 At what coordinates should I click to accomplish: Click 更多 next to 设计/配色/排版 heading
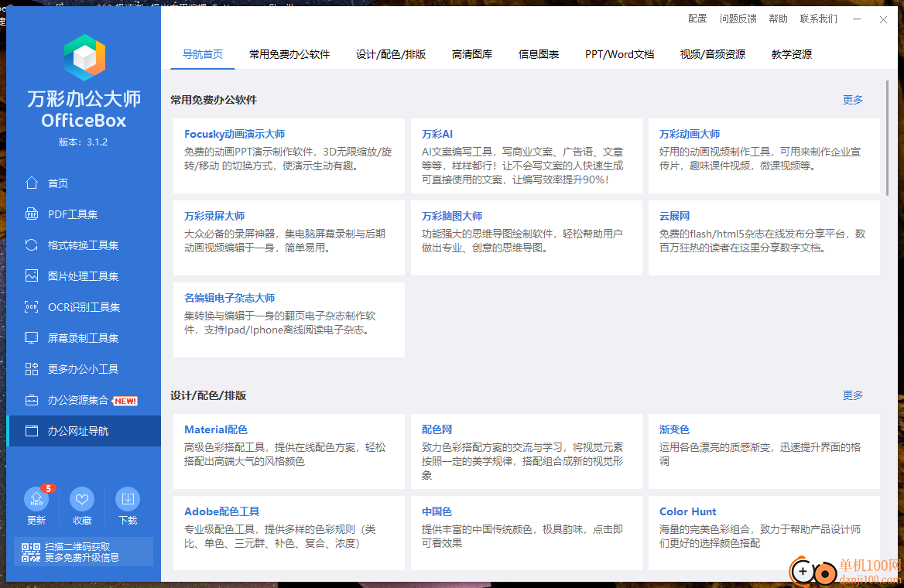point(853,395)
